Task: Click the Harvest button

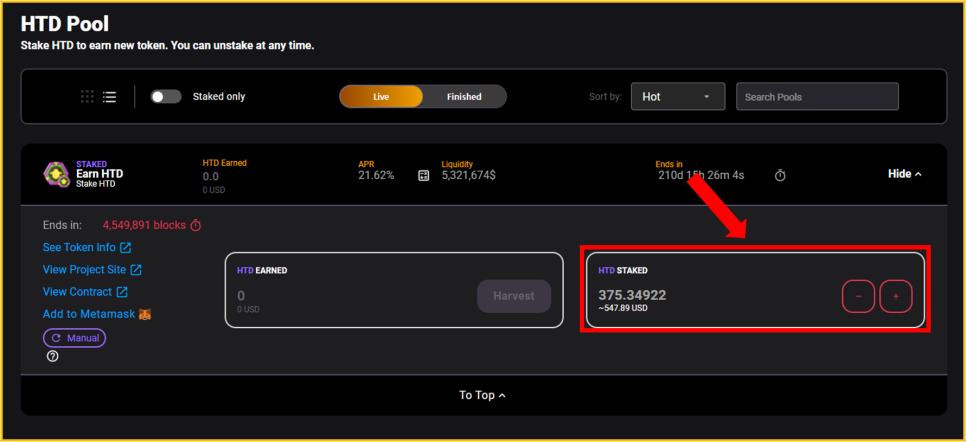Action: 514,296
